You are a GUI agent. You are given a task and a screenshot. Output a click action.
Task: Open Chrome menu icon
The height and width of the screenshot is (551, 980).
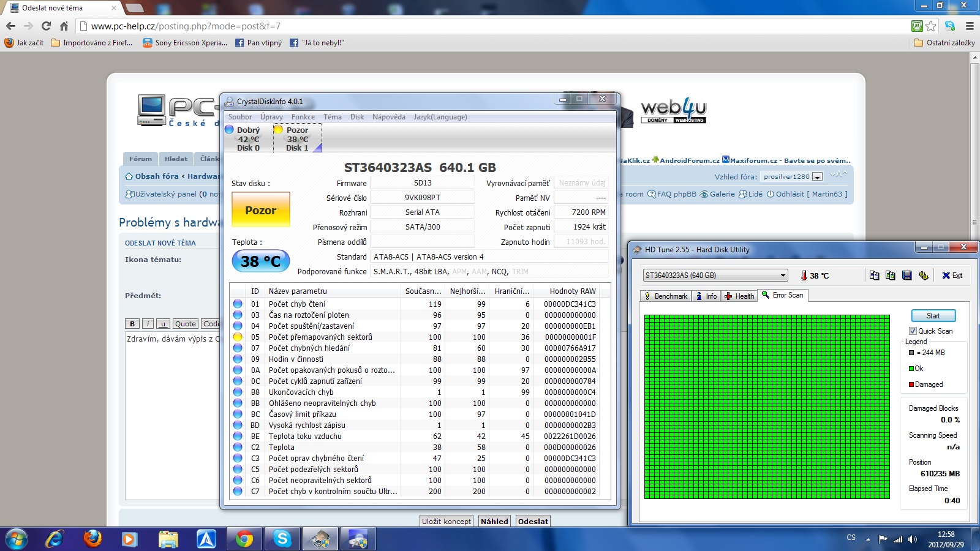(x=970, y=26)
